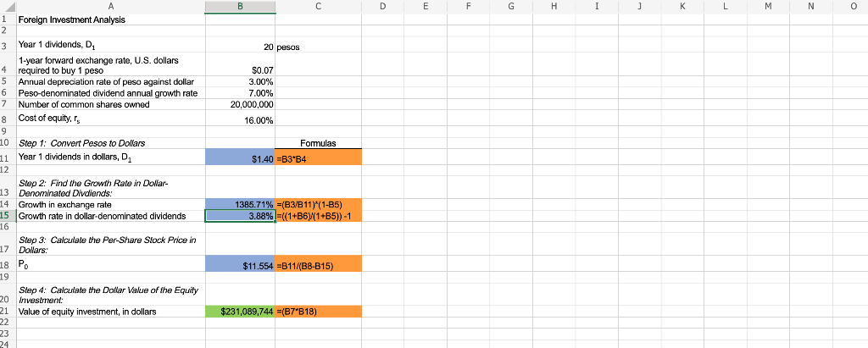Select row 18 header
The image size is (868, 348).
pos(8,264)
